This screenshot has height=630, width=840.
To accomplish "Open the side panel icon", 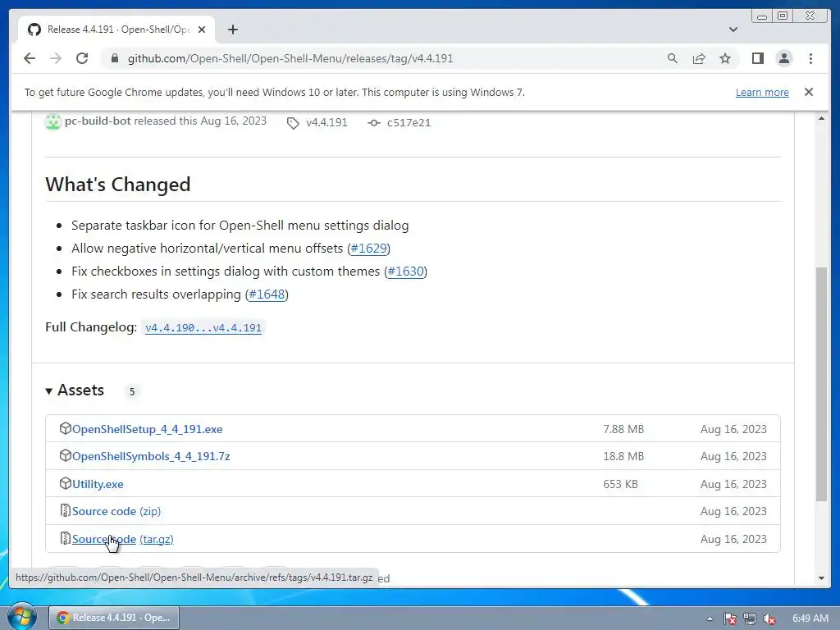I will tap(757, 58).
